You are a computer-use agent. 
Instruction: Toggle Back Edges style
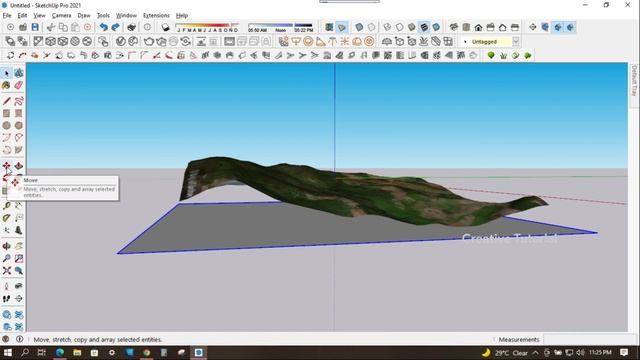[x=371, y=27]
